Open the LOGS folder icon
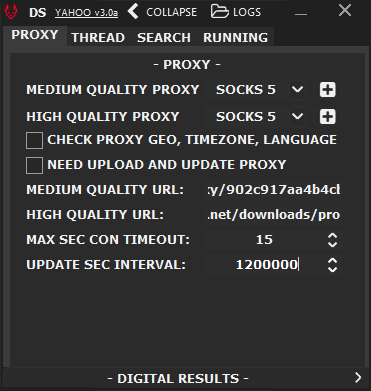371x391 pixels. 220,11
